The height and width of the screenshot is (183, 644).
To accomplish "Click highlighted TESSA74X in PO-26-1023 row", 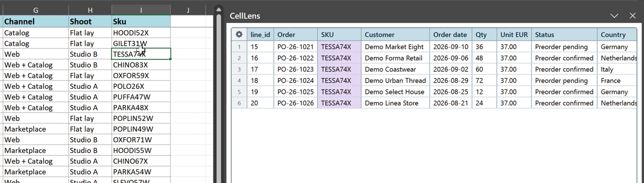I will 339,69.
